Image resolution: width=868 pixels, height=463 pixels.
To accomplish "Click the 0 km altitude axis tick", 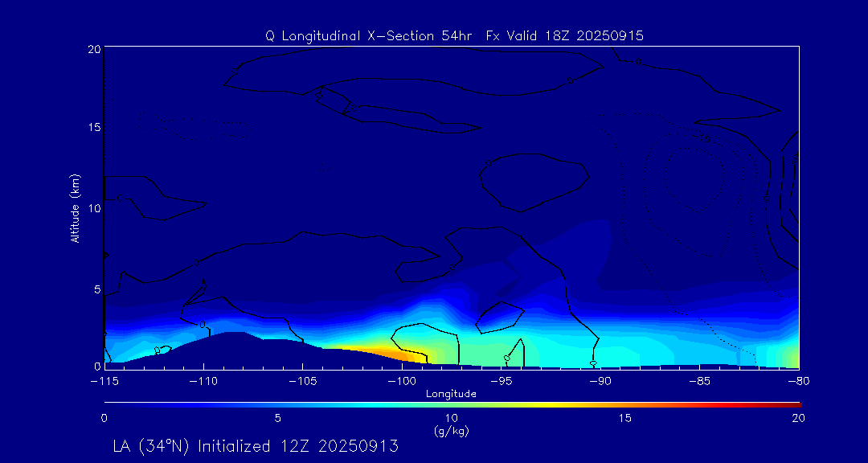I will tap(97, 366).
